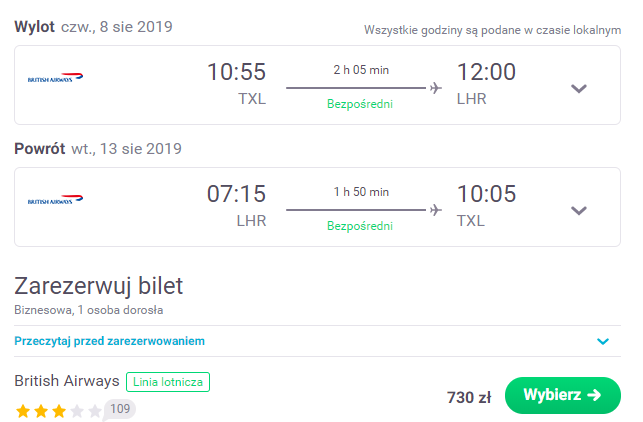Click the first rating star

tap(23, 411)
